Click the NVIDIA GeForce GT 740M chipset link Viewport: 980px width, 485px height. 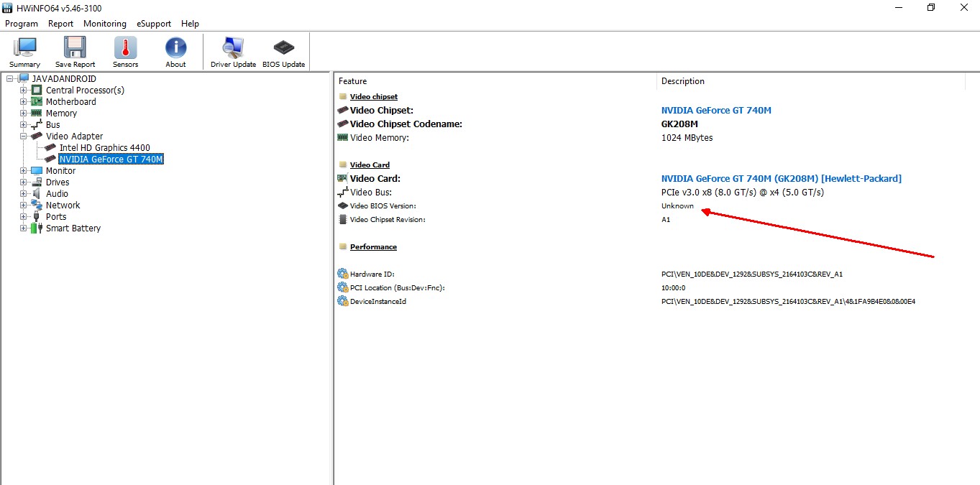tap(716, 111)
